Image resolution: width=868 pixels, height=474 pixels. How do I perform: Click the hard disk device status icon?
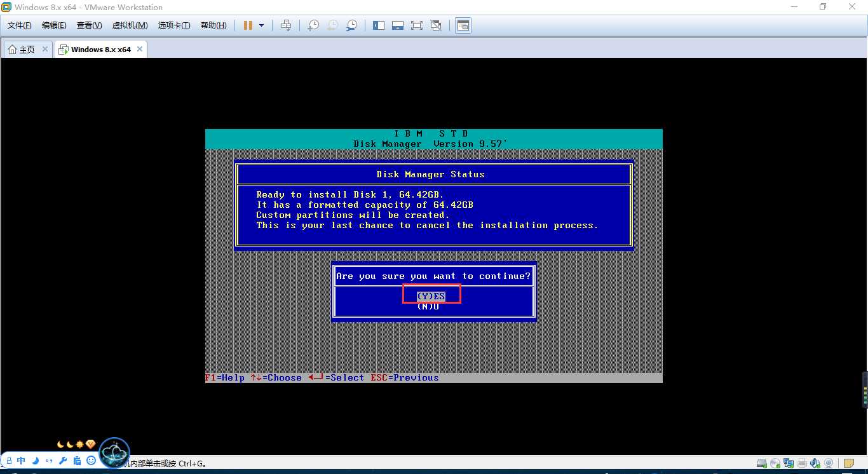point(762,463)
